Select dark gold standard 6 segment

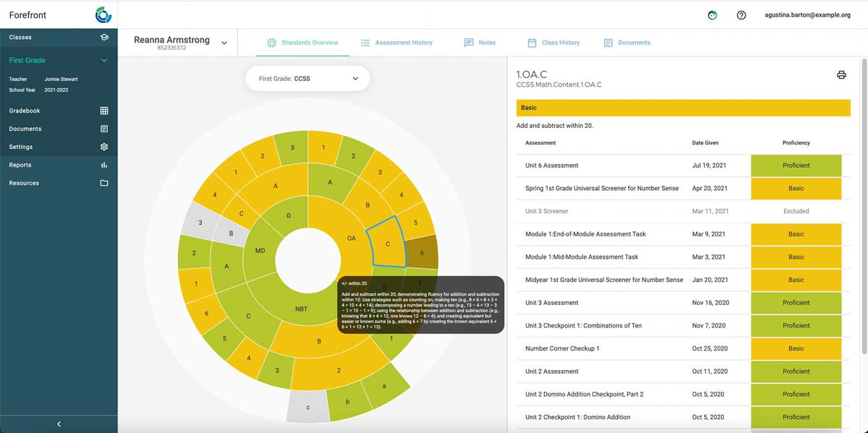coord(422,252)
